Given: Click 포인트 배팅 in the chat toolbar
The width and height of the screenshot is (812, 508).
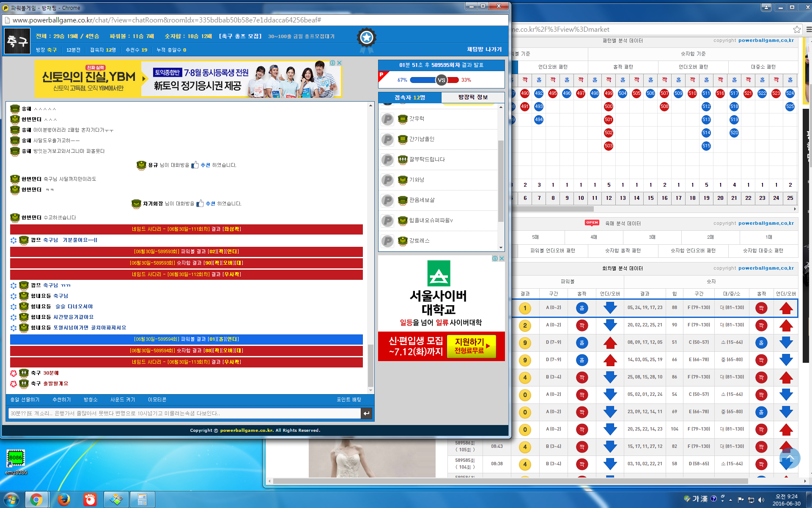Looking at the screenshot, I should [349, 400].
